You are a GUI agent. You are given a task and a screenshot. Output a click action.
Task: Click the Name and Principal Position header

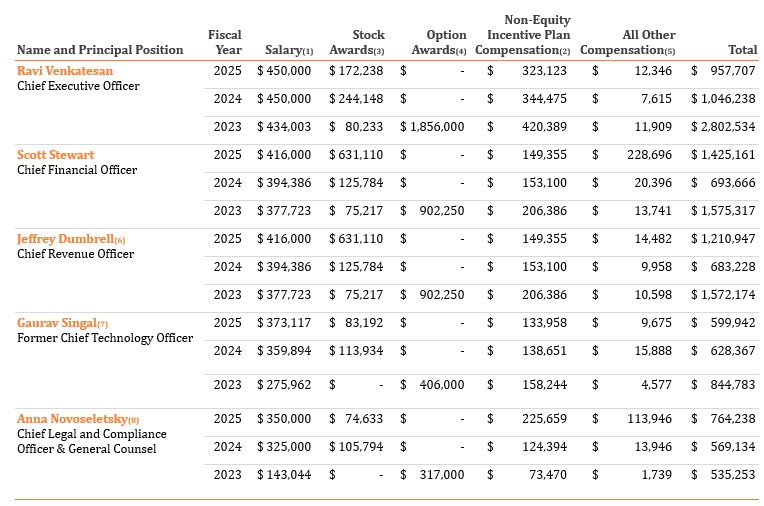(100, 50)
